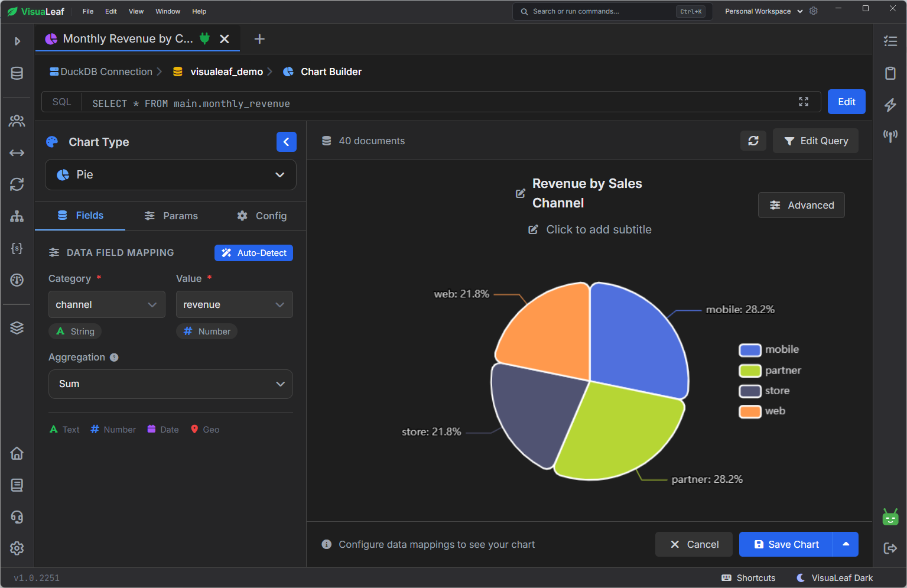Toggle store series in chart legend

764,391
